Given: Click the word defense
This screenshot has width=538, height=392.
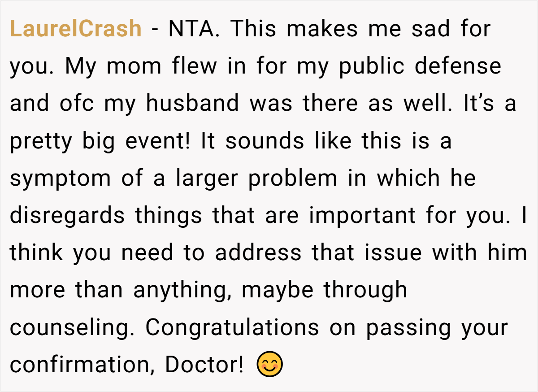Looking at the screenshot, I should [x=458, y=66].
